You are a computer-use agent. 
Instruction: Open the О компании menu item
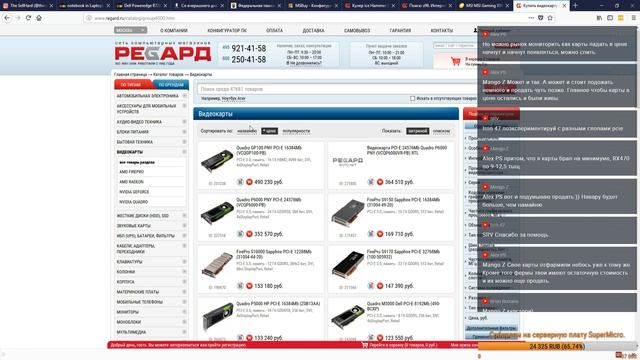[x=174, y=31]
